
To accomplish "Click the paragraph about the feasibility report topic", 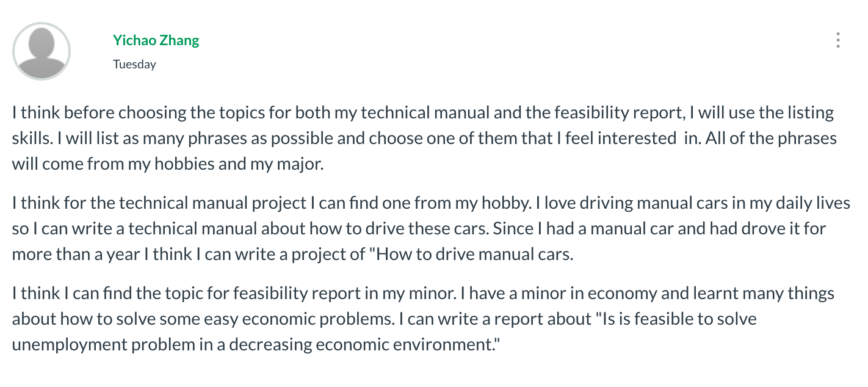I will [x=423, y=319].
